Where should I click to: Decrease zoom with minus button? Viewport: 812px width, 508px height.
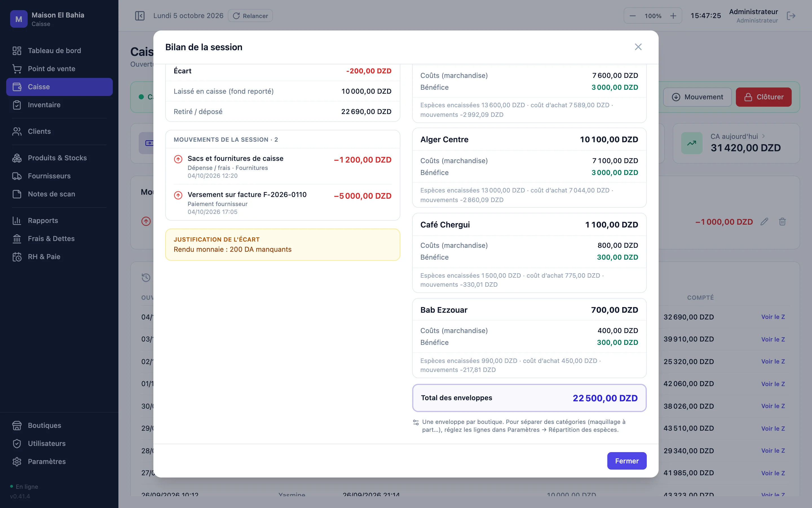[x=632, y=16]
